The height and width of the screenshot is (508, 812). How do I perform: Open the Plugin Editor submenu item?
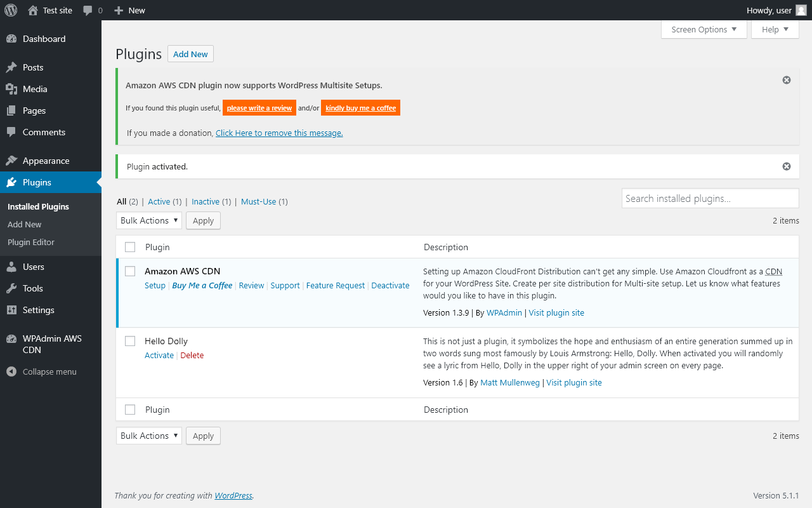pyautogui.click(x=31, y=242)
